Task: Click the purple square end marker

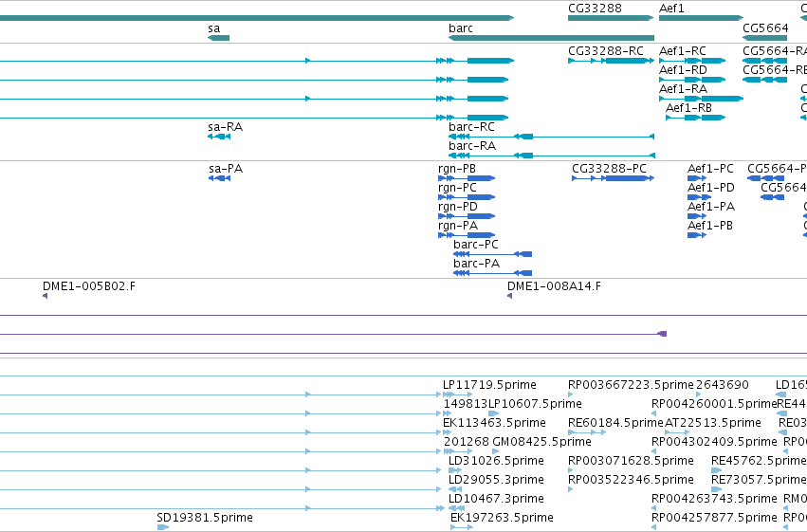Action: (x=663, y=334)
